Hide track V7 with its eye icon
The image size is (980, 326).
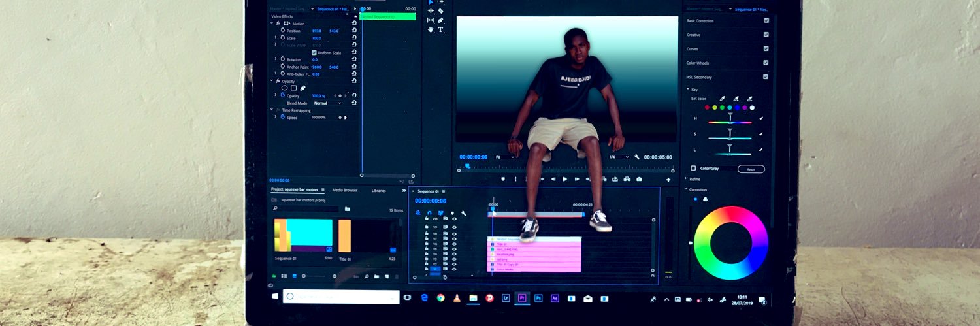(x=454, y=239)
